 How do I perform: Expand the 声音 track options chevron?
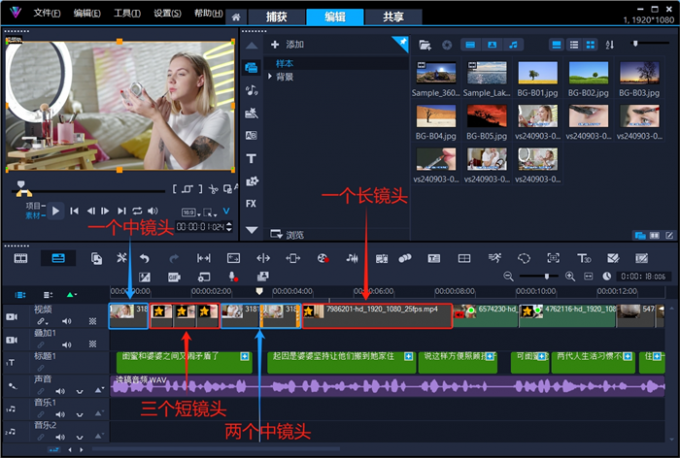80,391
